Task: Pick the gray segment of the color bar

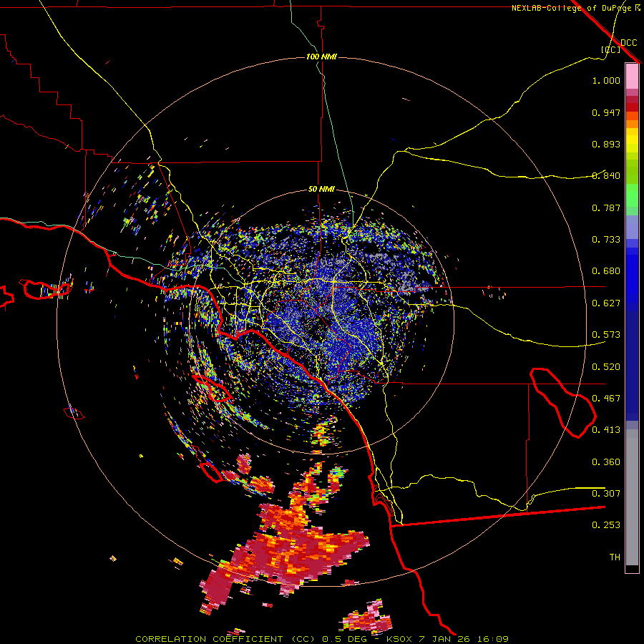Action: click(x=632, y=497)
